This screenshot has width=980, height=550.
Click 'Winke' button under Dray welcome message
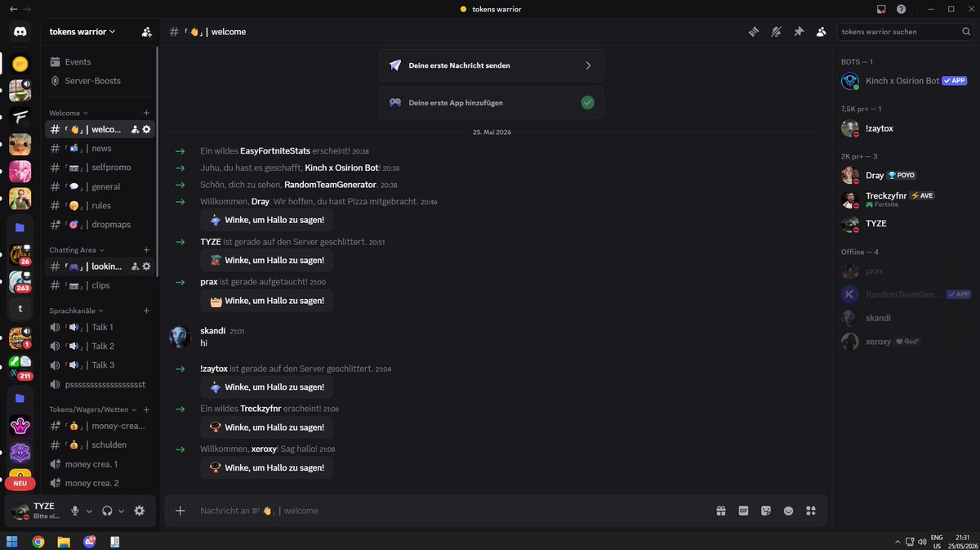267,220
